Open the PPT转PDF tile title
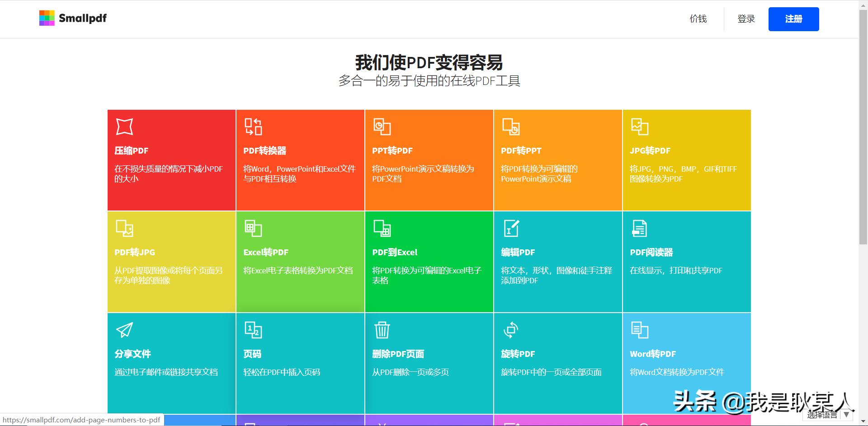Image resolution: width=868 pixels, height=426 pixels. click(x=392, y=151)
